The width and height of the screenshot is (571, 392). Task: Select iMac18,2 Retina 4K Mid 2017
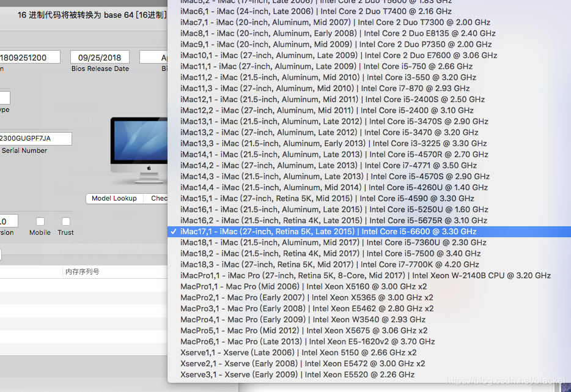click(x=369, y=253)
